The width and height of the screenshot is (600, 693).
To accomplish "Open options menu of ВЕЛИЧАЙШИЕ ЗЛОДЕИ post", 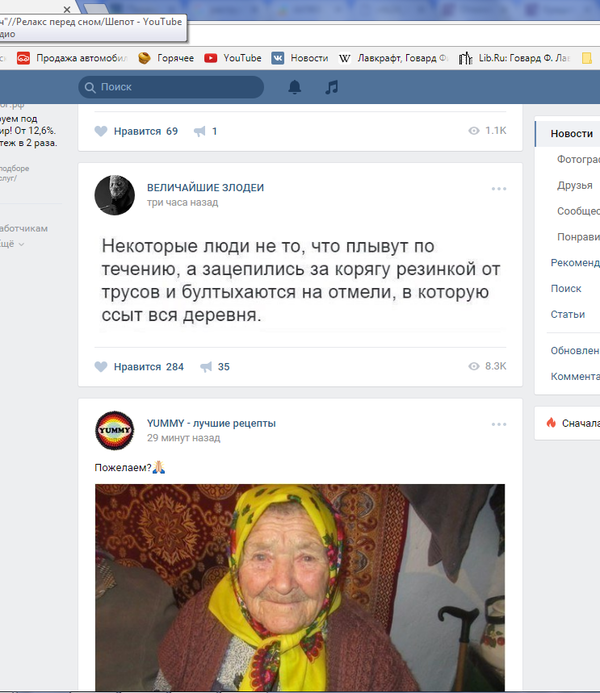I will click(x=498, y=189).
